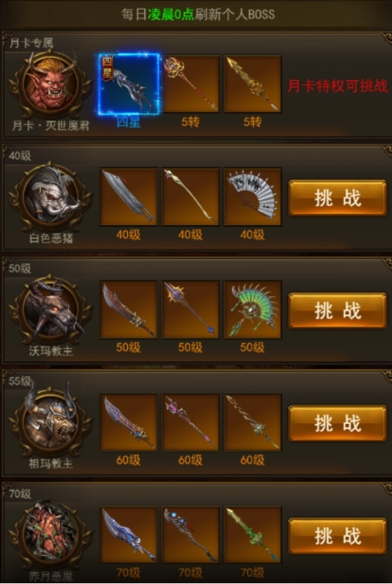Tap the 白色恶猪 boss portrait
Screen dimensions: 392x584
pos(50,197)
